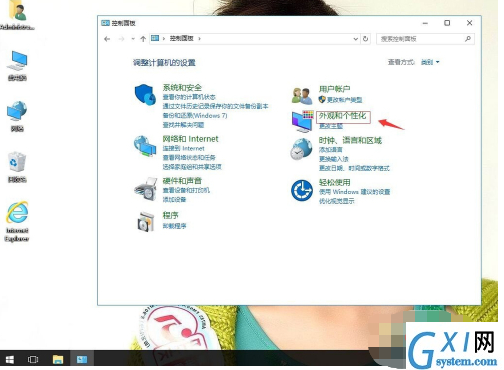Screen dimensions: 504x370
Task: Select the 网络 desktop icon
Action: pos(17,117)
